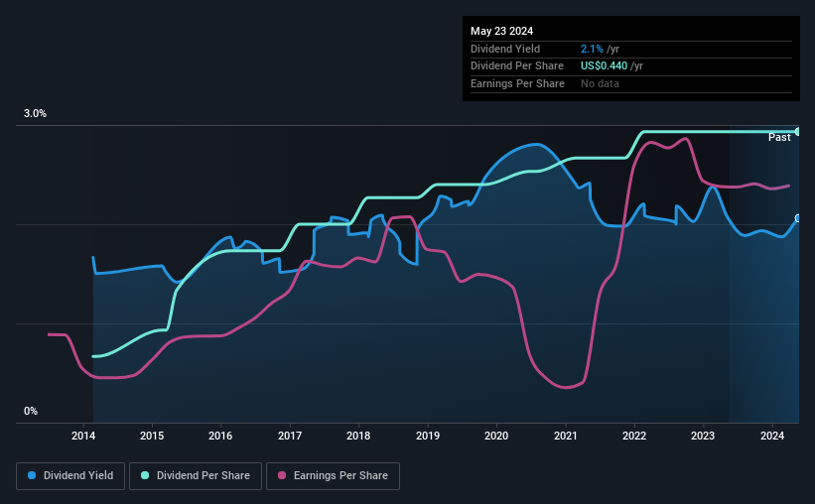This screenshot has height=504, width=815.
Task: Click the pink Earnings Per Share legend dot
Action: pos(282,475)
